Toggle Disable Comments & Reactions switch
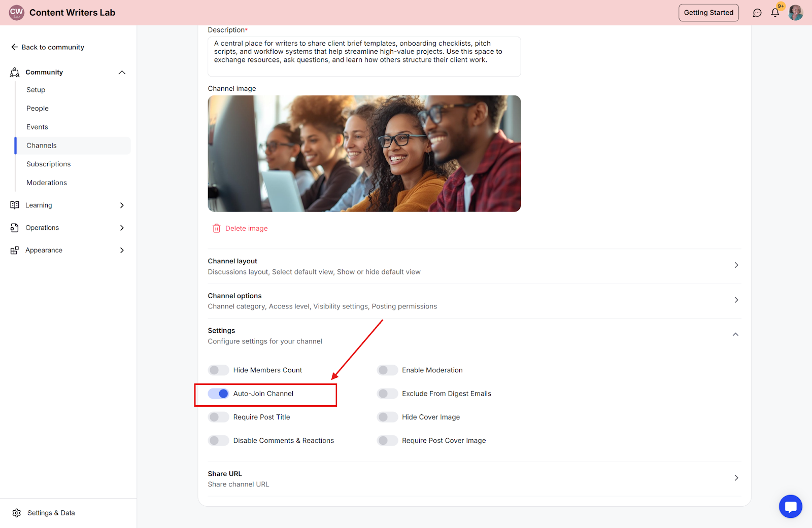Screen dimensions: 812x528 [x=218, y=440]
